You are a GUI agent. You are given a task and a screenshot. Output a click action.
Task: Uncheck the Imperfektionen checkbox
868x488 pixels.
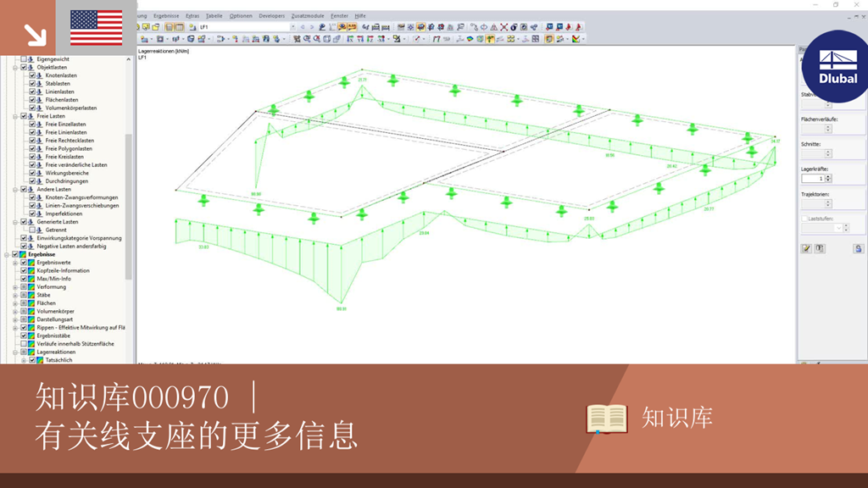(32, 213)
